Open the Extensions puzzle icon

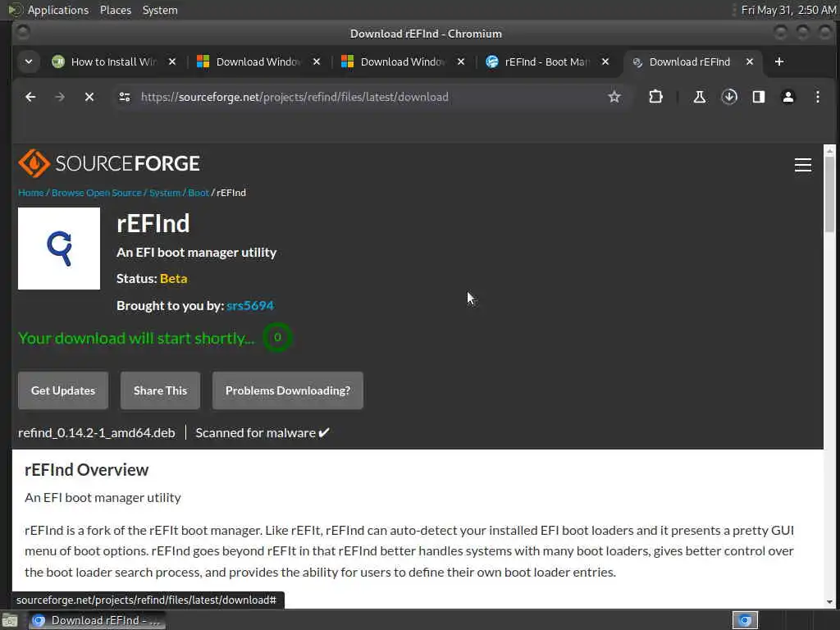click(655, 97)
